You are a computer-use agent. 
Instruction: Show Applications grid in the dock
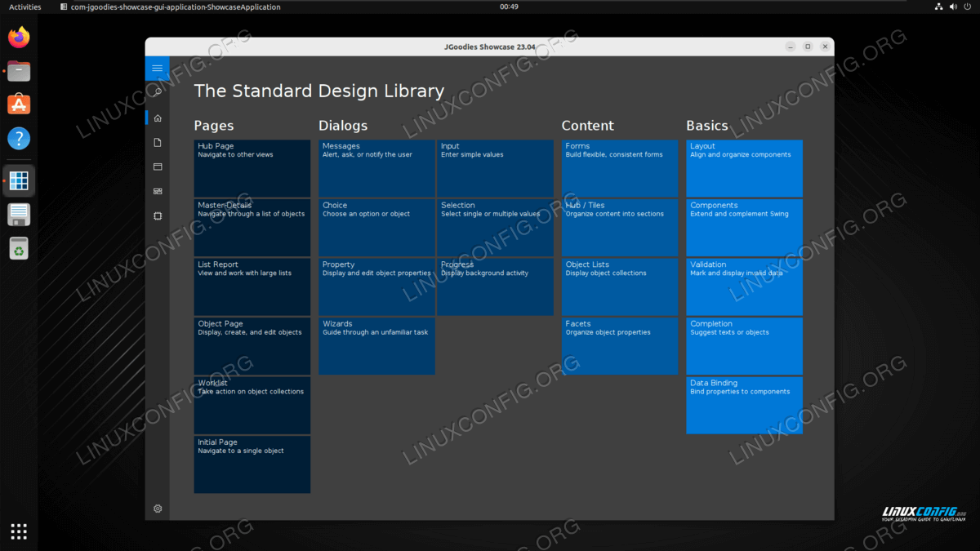coord(19,531)
